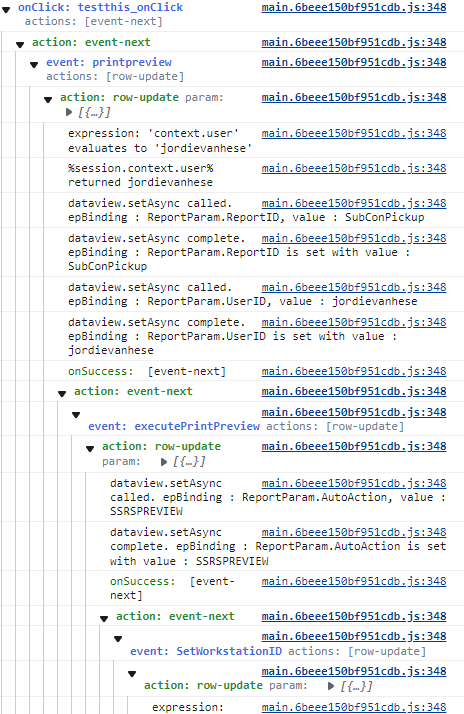Viewport: 464px width, 714px height.
Task: Open the source link beside event: printpreview
Action: pyautogui.click(x=354, y=62)
